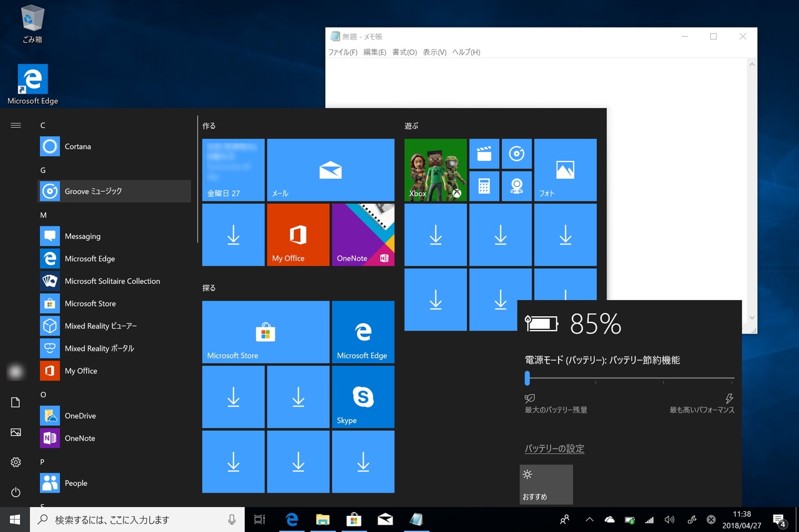Open File Explorer from the taskbar
This screenshot has width=799, height=532.
[x=322, y=520]
